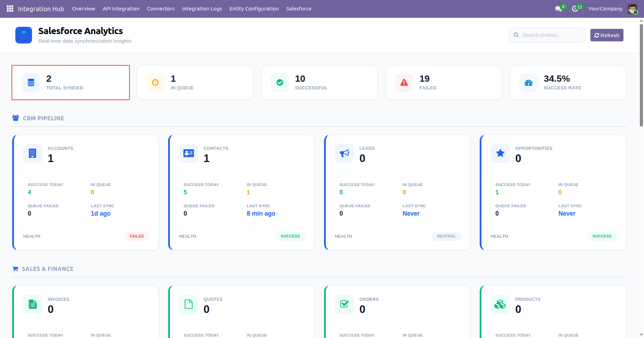The height and width of the screenshot is (338, 644).
Task: Click the Contacts address card icon
Action: tap(188, 153)
